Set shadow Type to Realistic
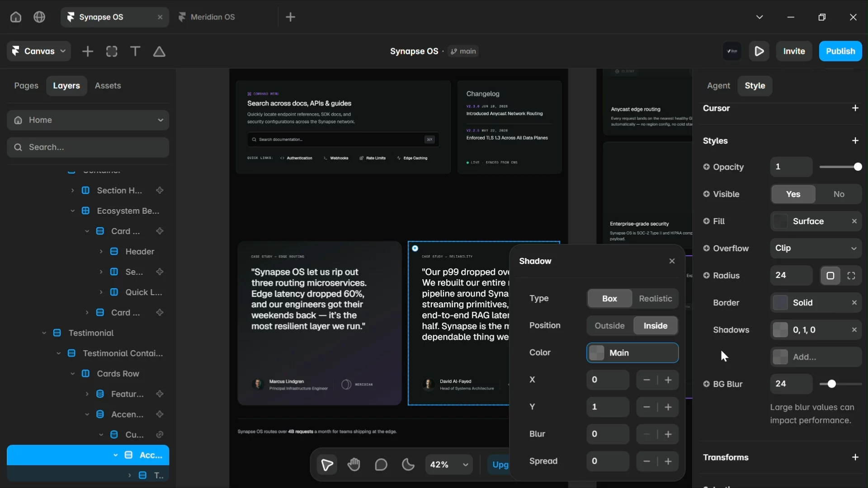868x488 pixels. click(656, 299)
